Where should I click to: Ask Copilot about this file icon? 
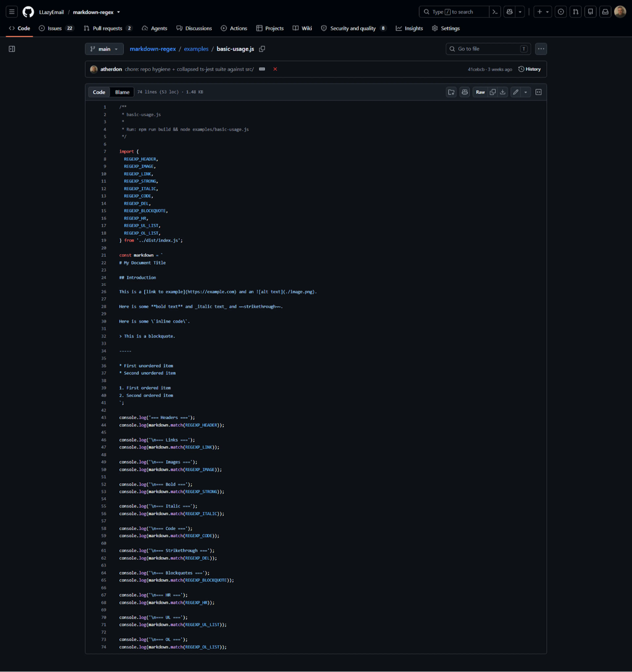coord(465,92)
